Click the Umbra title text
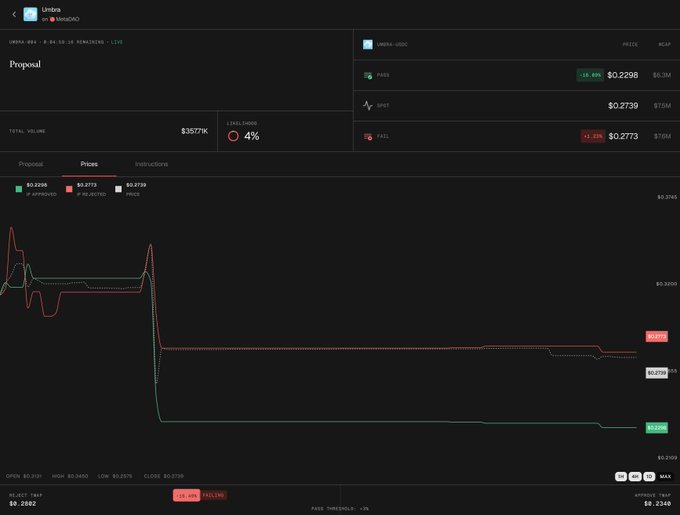Screen dimensions: 680x515 click(51, 10)
